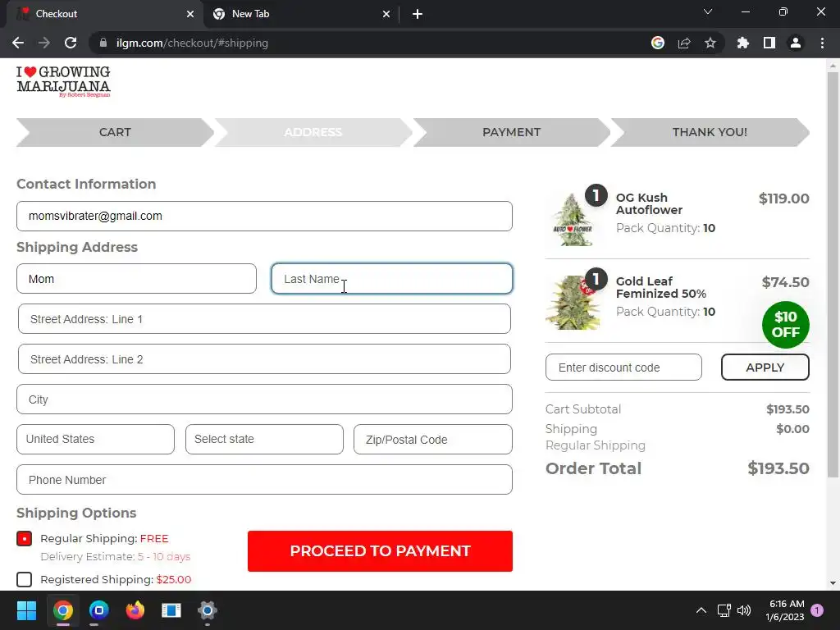Image resolution: width=840 pixels, height=630 pixels.
Task: Click the I Love Growing Marijuana logo
Action: (x=63, y=81)
